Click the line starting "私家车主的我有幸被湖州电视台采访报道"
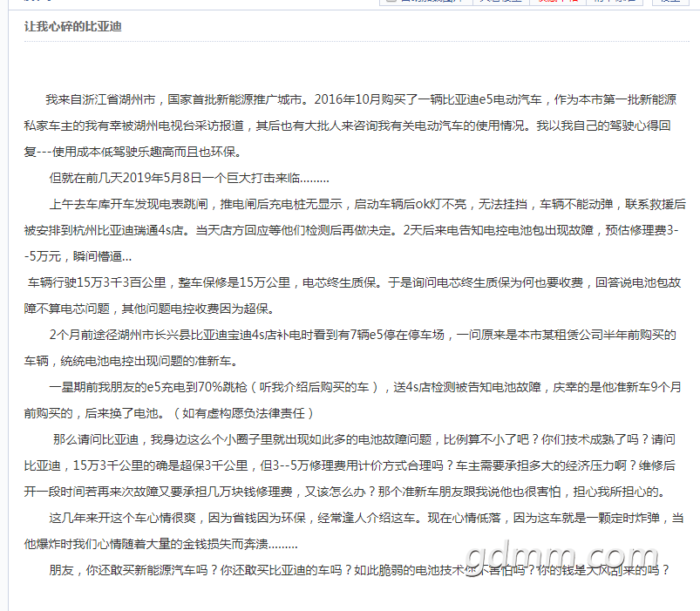Viewport: 700px width, 611px height. (347, 126)
